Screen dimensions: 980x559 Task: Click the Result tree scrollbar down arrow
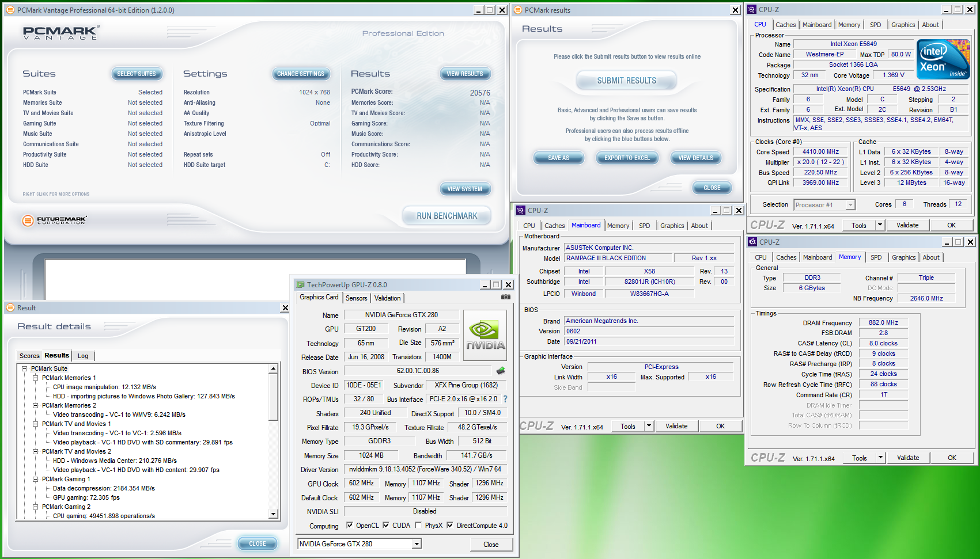pyautogui.click(x=273, y=514)
